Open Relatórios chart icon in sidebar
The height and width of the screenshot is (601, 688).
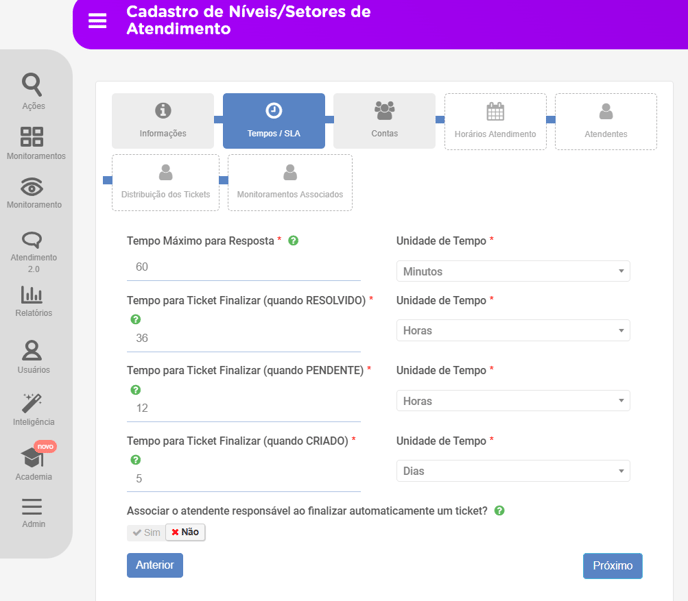(32, 295)
